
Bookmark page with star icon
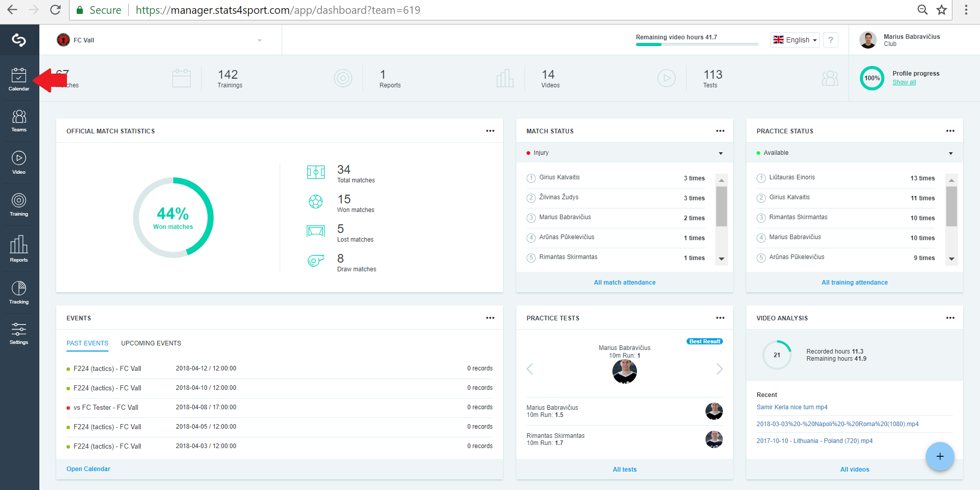point(942,10)
